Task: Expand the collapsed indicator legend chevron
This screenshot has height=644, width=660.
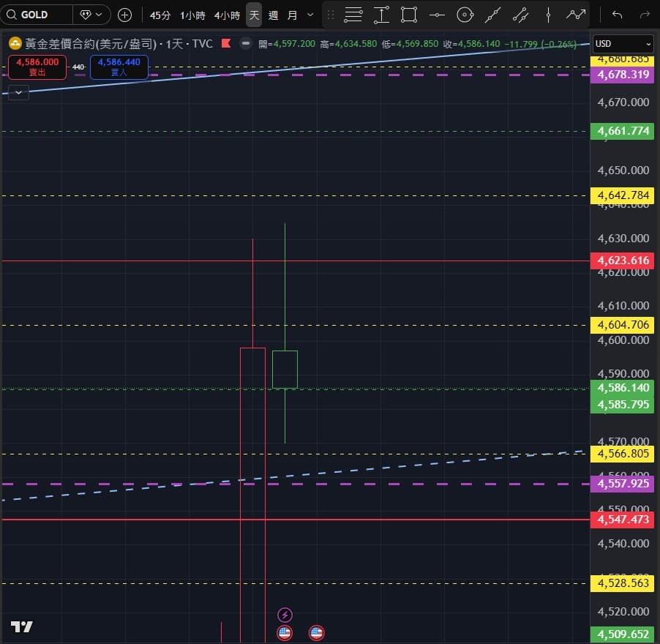Action: [x=18, y=92]
